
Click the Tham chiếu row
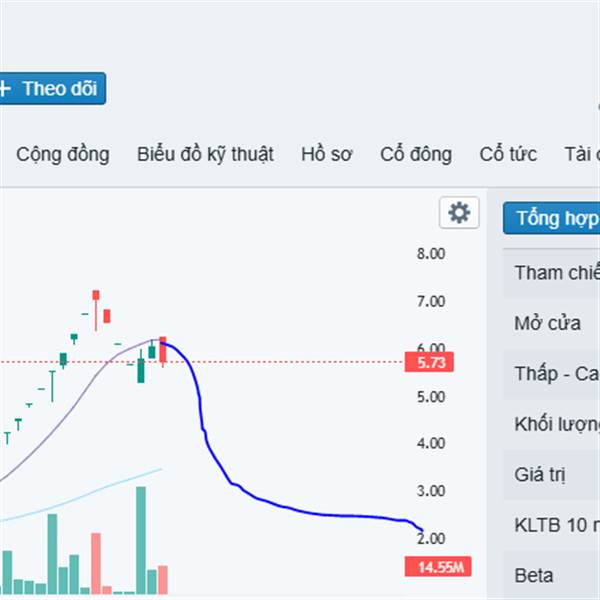coord(551,273)
